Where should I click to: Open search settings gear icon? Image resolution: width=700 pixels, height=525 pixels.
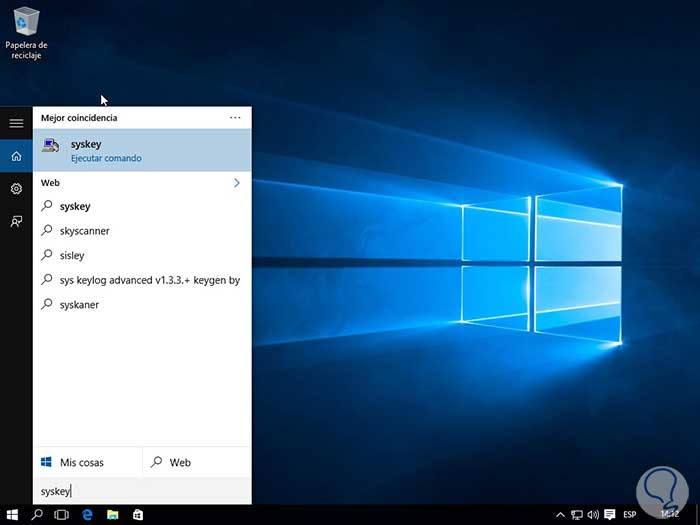tap(16, 188)
